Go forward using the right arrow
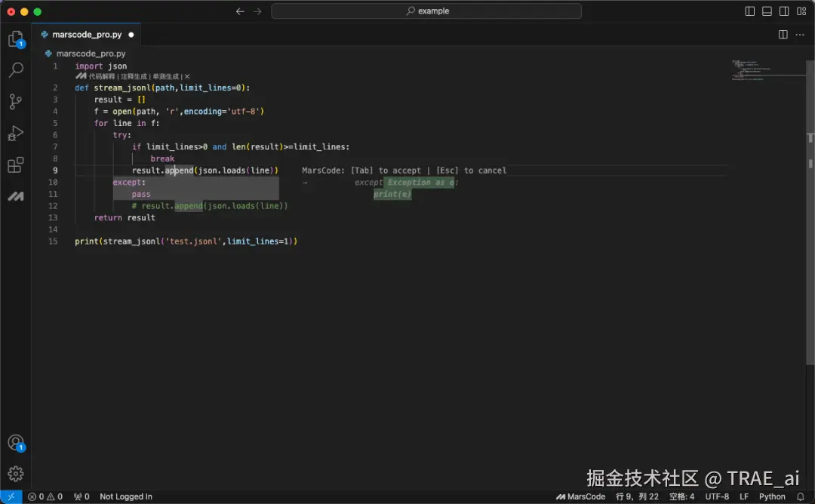 pyautogui.click(x=257, y=11)
